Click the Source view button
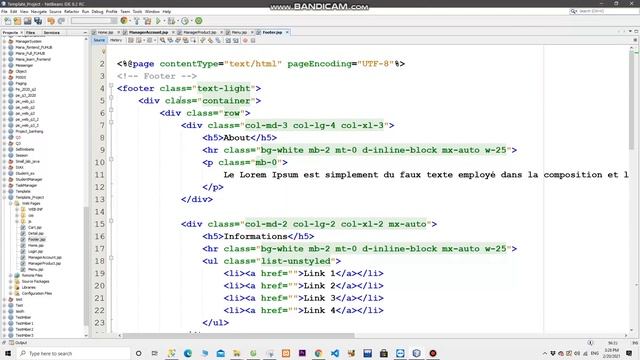 click(x=99, y=40)
